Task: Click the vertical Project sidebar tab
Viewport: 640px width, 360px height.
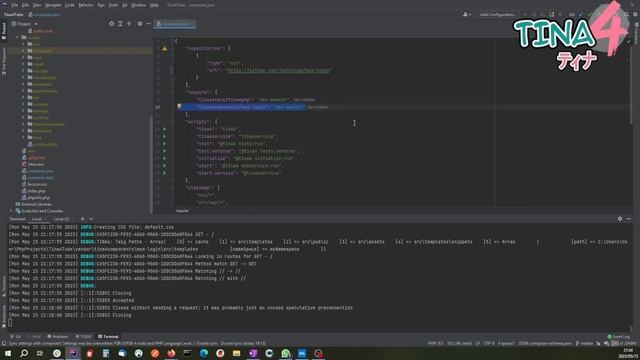Action: click(x=4, y=30)
